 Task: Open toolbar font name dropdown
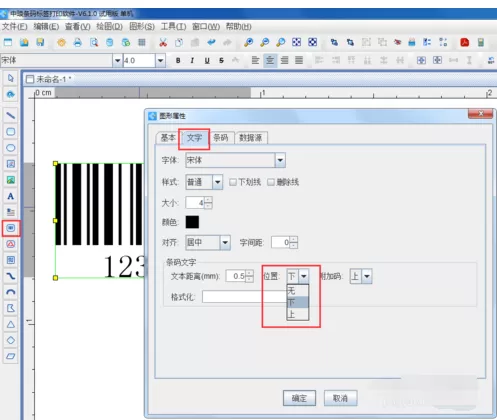[x=117, y=61]
